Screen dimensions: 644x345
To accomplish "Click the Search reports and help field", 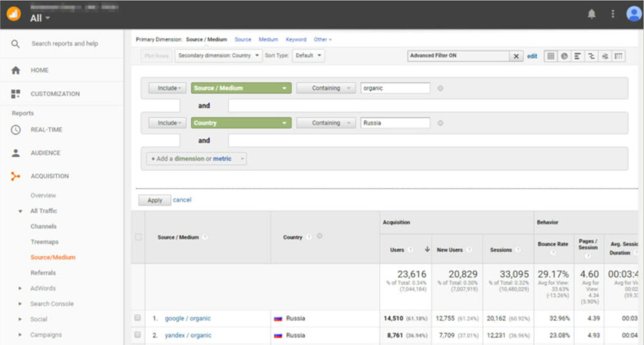I will [x=65, y=43].
